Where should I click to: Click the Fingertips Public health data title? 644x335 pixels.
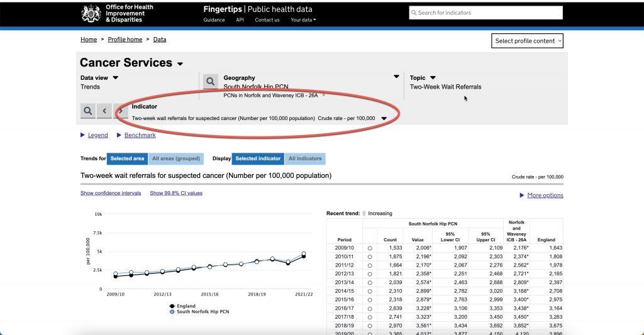pos(257,9)
